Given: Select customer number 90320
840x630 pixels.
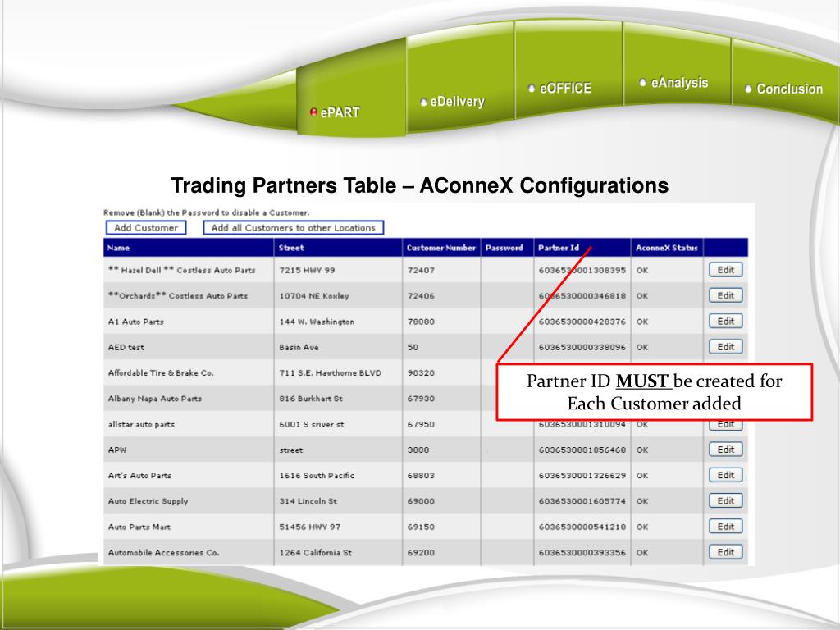Looking at the screenshot, I should [421, 373].
